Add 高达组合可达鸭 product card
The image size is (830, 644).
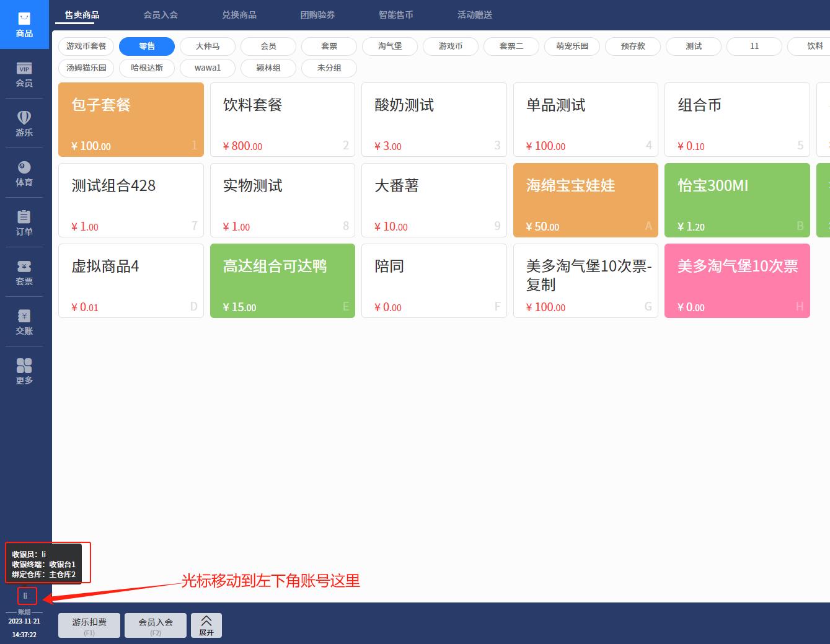pos(283,281)
